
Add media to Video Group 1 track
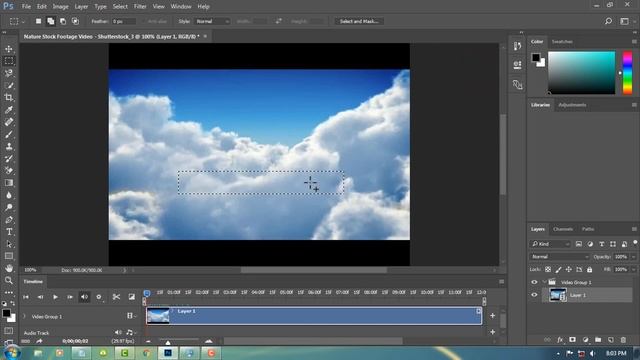(x=492, y=316)
